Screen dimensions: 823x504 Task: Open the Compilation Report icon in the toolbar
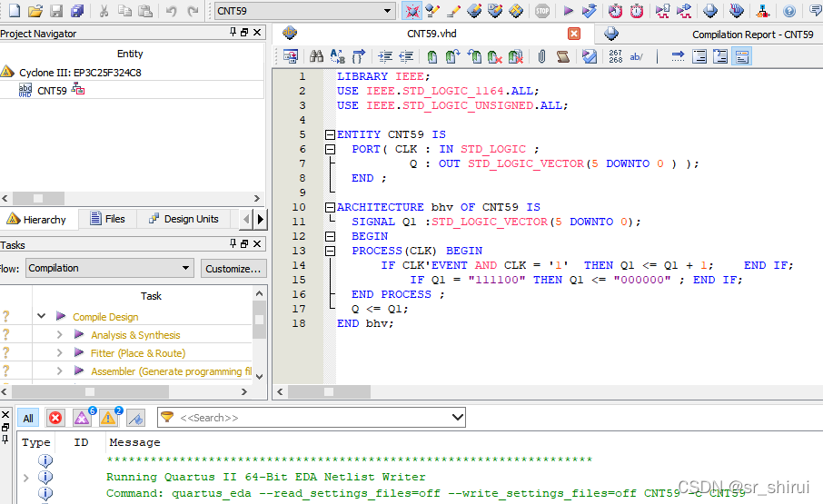click(x=709, y=11)
